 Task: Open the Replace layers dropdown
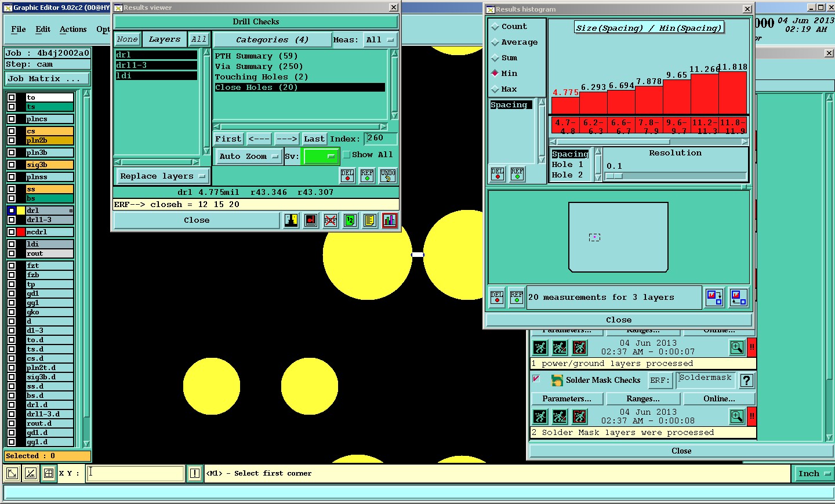(162, 176)
